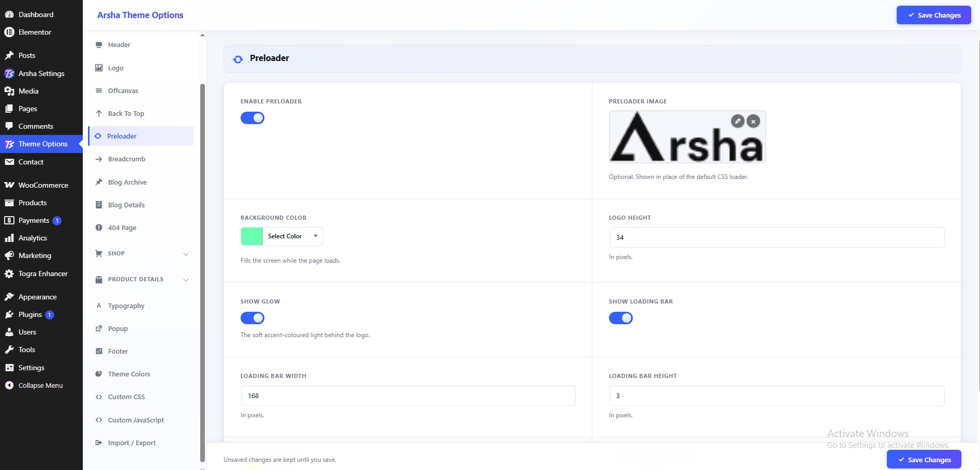
Task: Toggle the Enable Preloader switch
Action: pyautogui.click(x=253, y=118)
